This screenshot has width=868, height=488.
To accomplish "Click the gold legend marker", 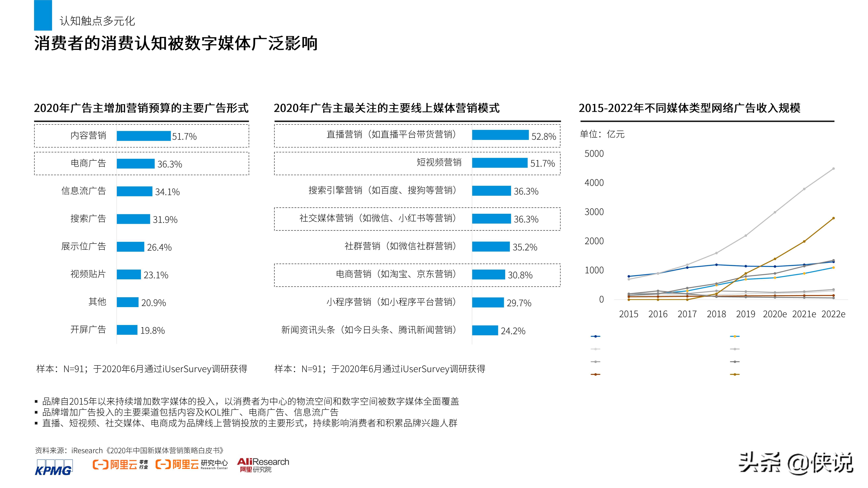I will tap(735, 374).
